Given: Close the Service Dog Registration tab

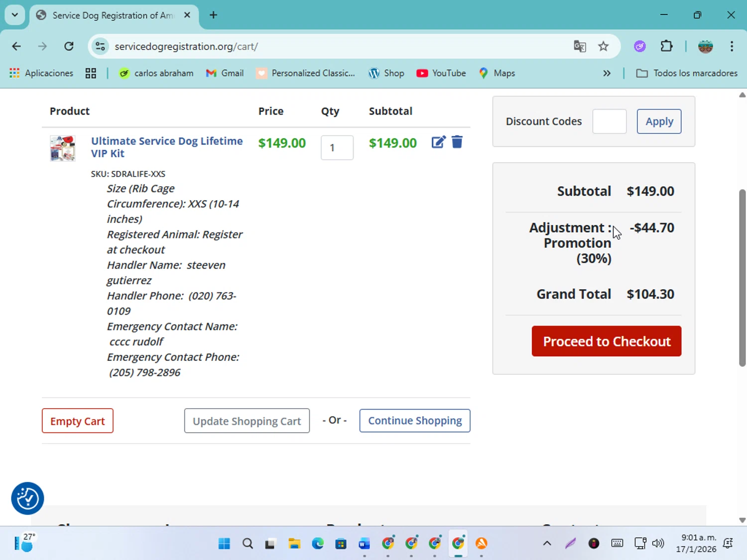Looking at the screenshot, I should (x=187, y=15).
